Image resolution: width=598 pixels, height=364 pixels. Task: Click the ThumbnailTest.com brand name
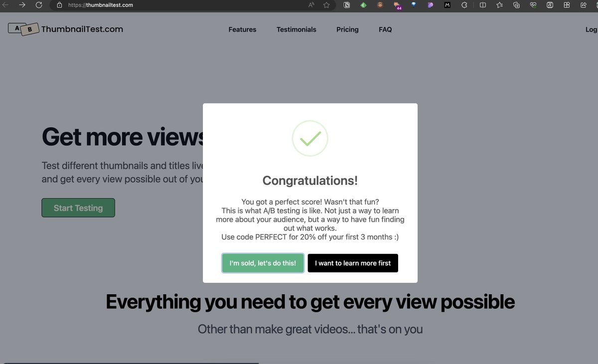coord(82,29)
